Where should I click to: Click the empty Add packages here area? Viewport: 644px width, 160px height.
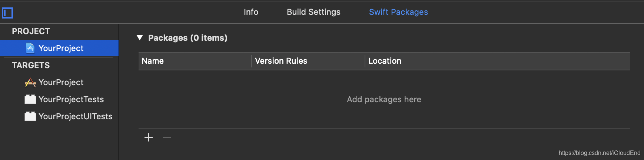tap(384, 99)
